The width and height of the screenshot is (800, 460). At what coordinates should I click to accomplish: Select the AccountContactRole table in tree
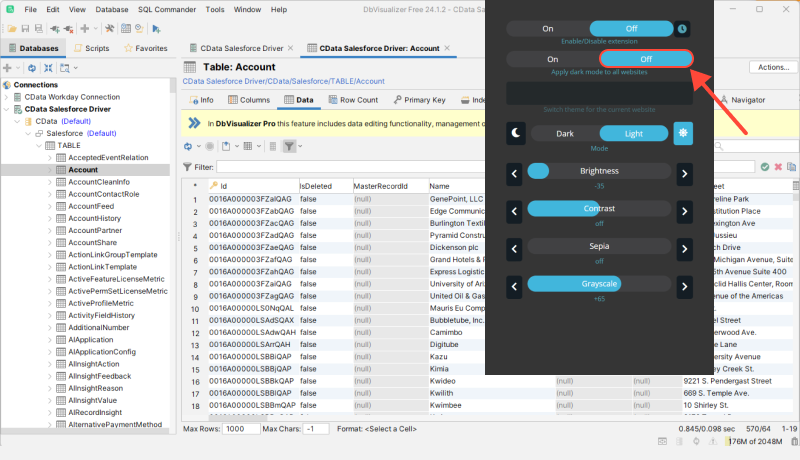(x=104, y=194)
